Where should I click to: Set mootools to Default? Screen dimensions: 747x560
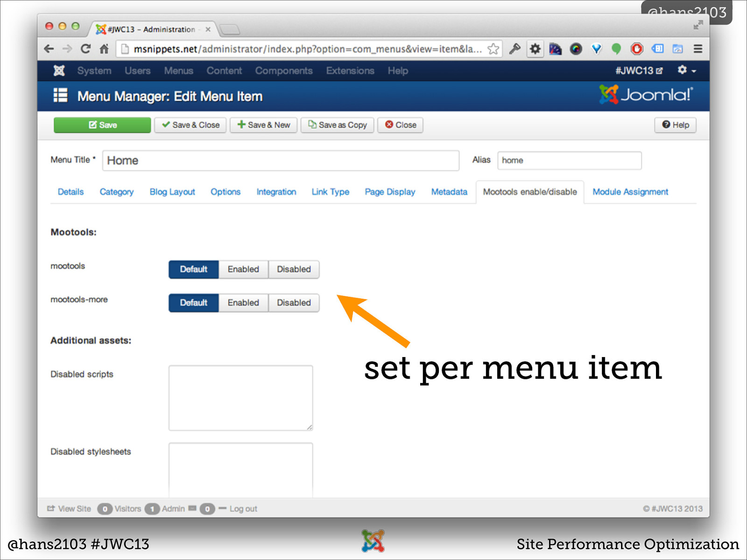pos(194,269)
